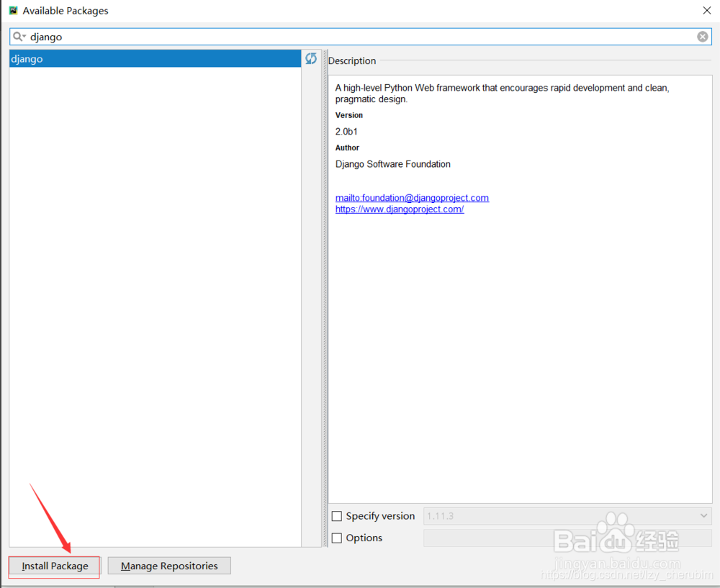Click the reload packages list icon
The height and width of the screenshot is (588, 720).
[x=311, y=58]
